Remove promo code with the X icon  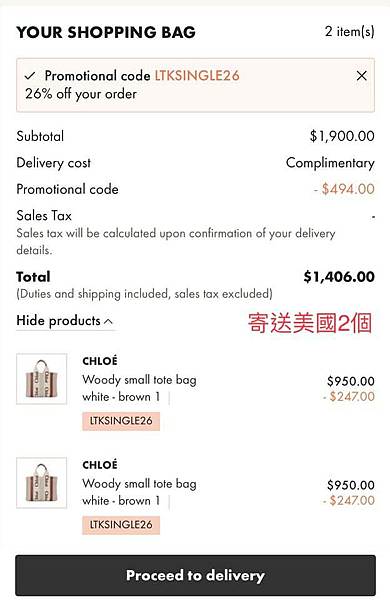click(361, 76)
